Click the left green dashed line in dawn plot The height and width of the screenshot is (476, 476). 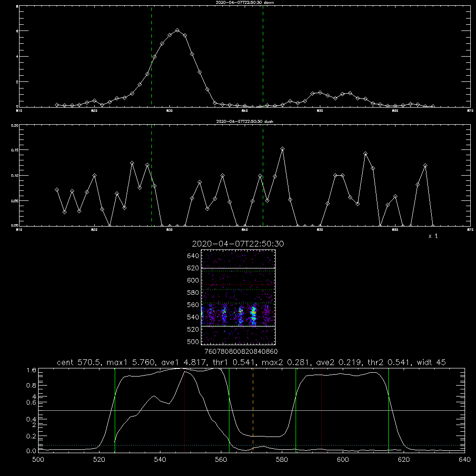pyautogui.click(x=151, y=57)
